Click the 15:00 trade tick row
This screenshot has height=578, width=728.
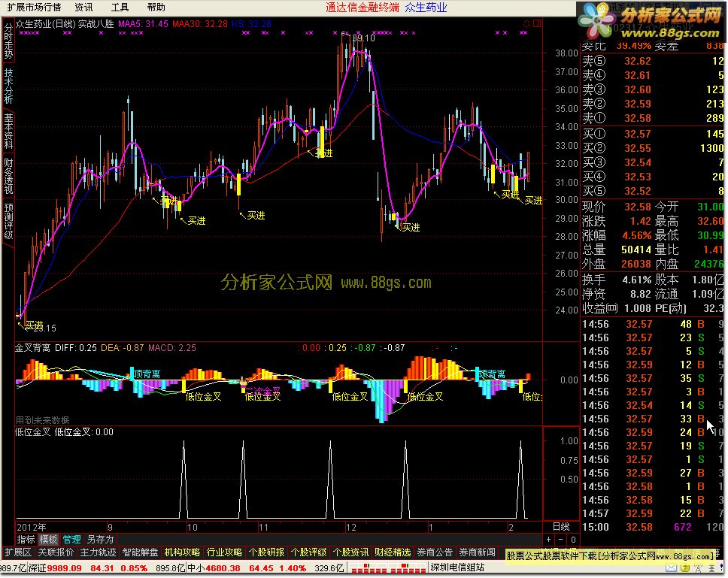653,528
